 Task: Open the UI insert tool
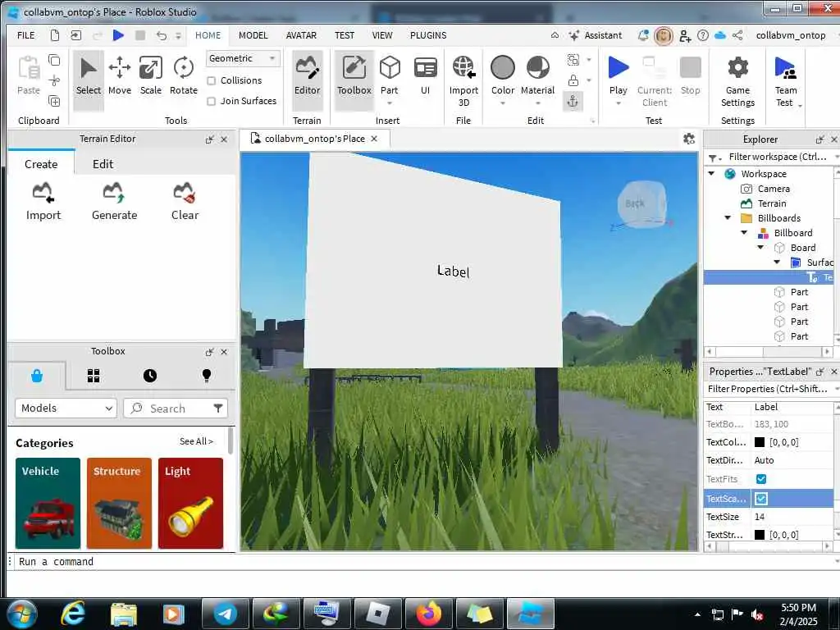(426, 76)
